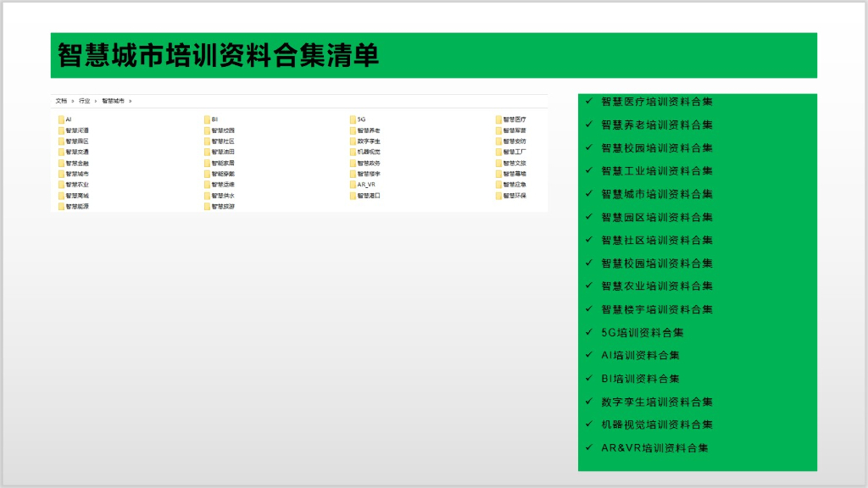The width and height of the screenshot is (868, 488).
Task: Select the AR_VR folder
Action: 353,185
